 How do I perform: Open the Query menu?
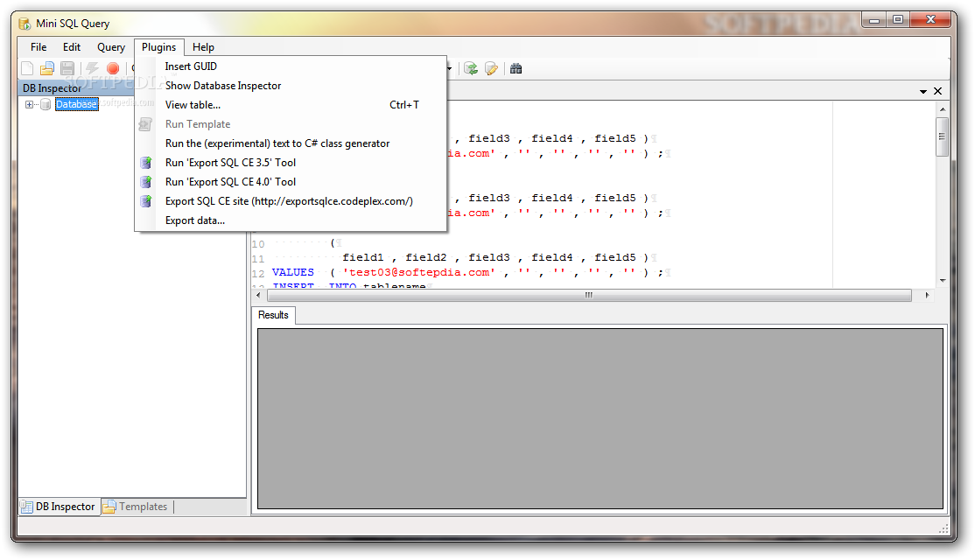(110, 47)
